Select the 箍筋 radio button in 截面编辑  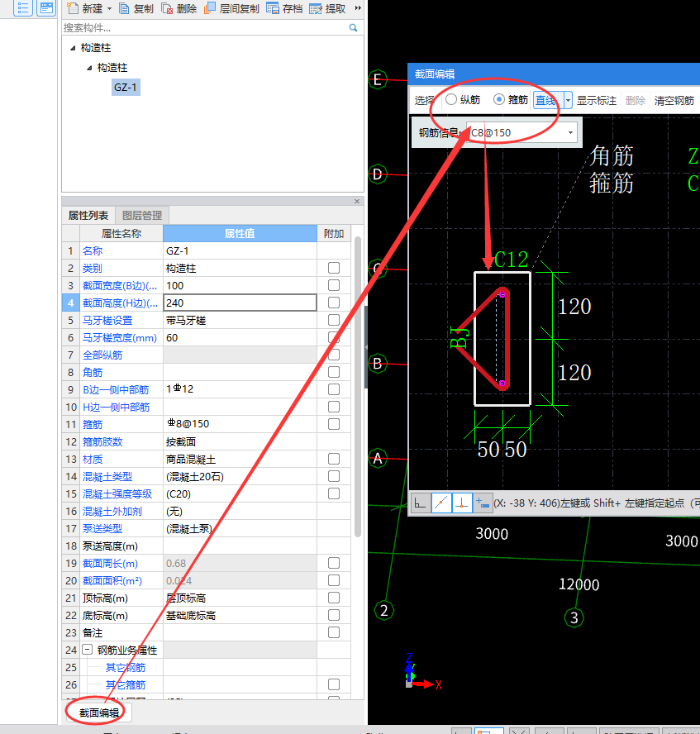coord(499,100)
